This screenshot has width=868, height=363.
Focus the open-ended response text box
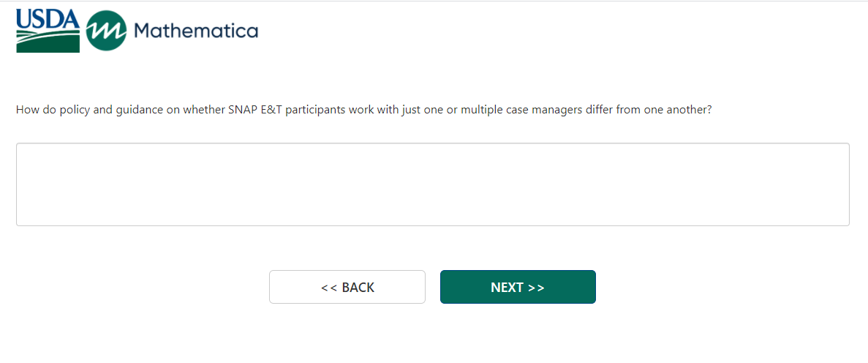click(x=432, y=184)
